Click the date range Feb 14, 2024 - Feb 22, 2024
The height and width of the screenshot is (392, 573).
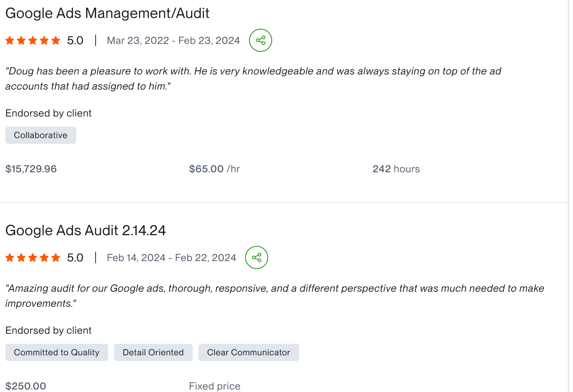(171, 257)
